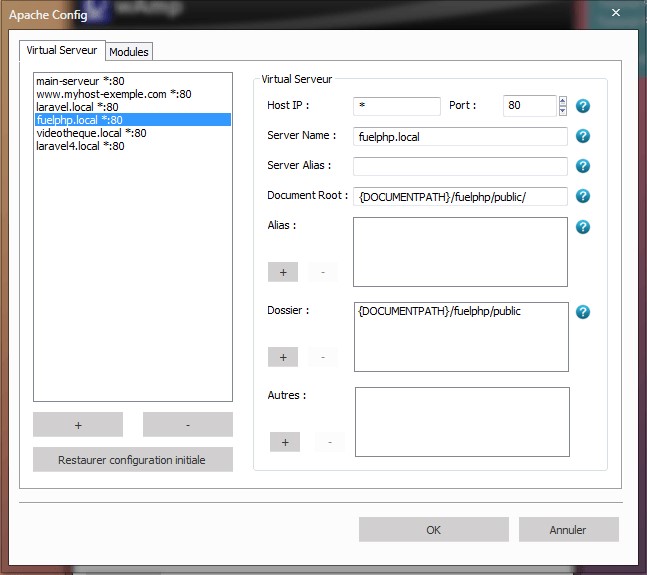Select laravel.local *:80 in the list
The width and height of the screenshot is (647, 575).
click(77, 107)
